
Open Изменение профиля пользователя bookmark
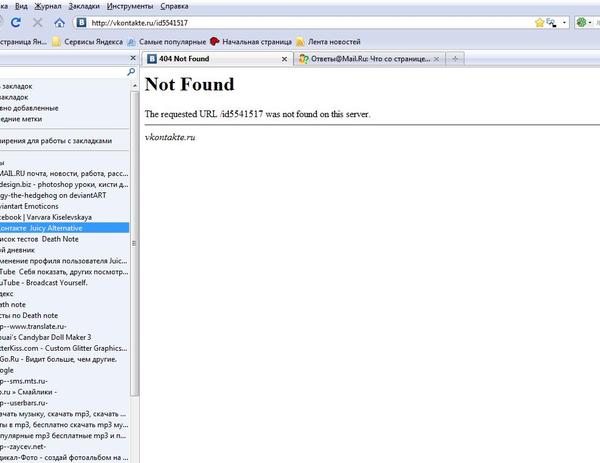pos(64,261)
